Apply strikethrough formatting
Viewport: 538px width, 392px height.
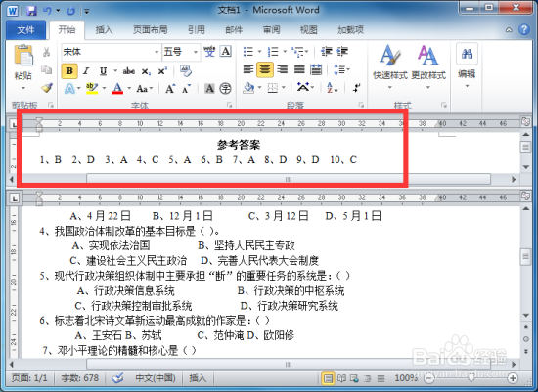click(x=129, y=71)
